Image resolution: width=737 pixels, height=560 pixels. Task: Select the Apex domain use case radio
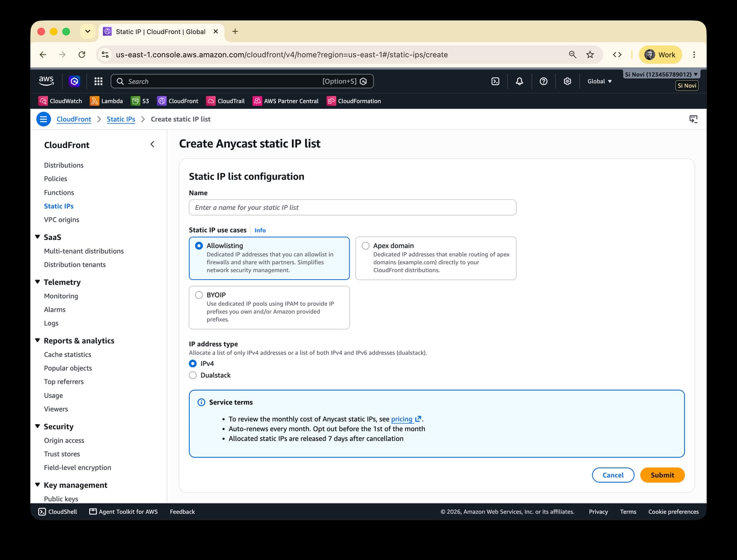[366, 246]
